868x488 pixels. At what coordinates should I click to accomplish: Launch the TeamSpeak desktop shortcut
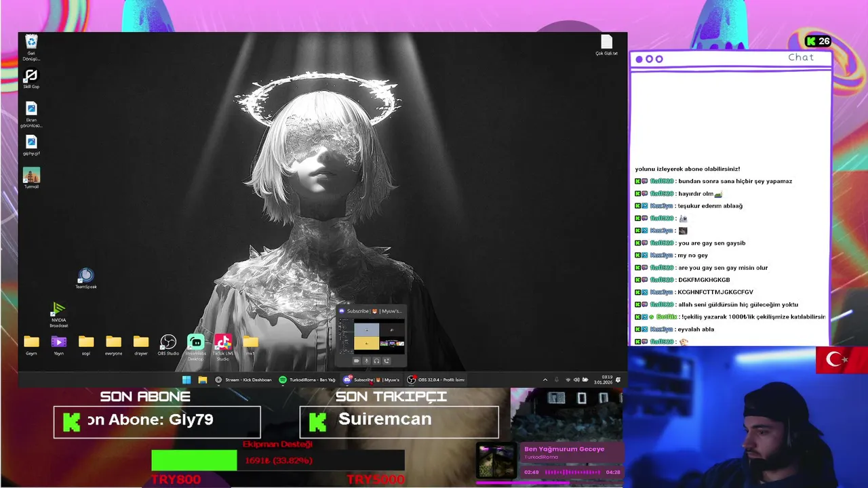click(x=86, y=278)
